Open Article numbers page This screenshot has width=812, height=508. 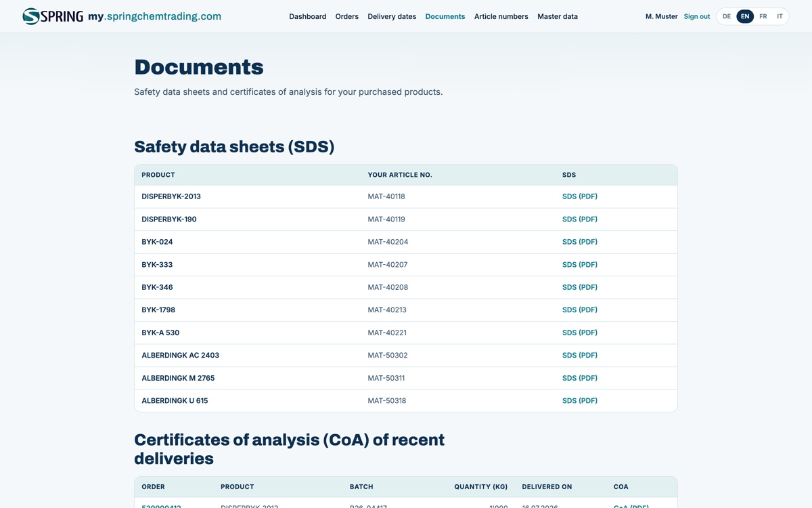[501, 16]
